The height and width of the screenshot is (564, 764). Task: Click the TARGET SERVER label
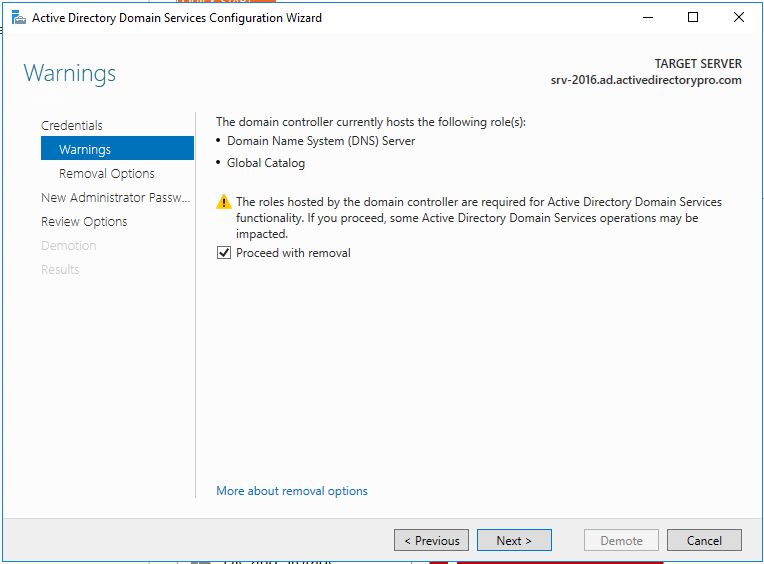click(x=698, y=64)
